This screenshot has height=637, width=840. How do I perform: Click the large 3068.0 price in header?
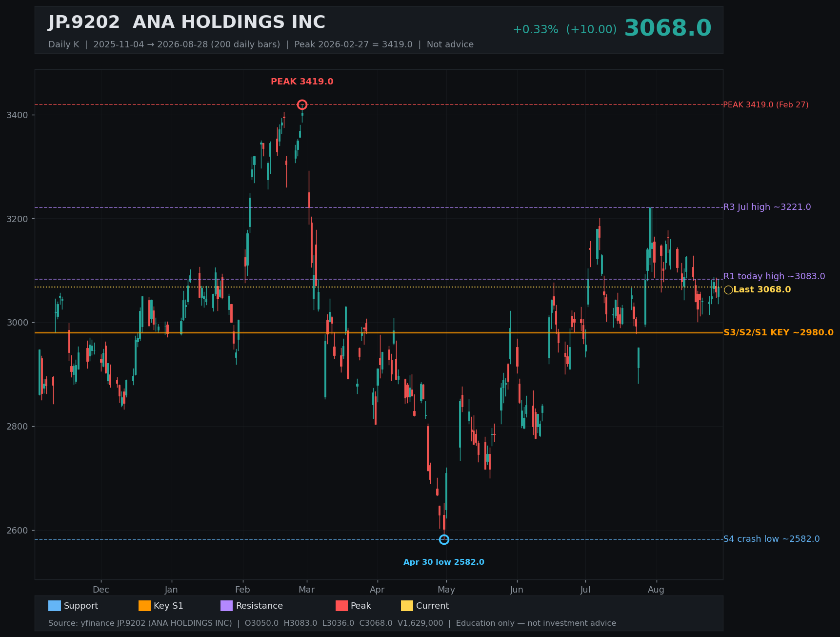click(668, 28)
